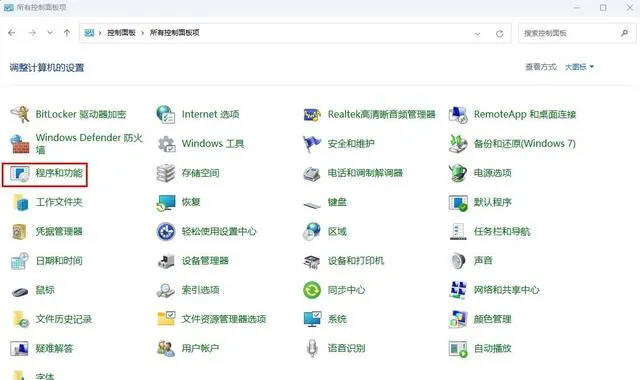Click the 声音 speaker icon
This screenshot has height=380, width=640.
coord(458,261)
